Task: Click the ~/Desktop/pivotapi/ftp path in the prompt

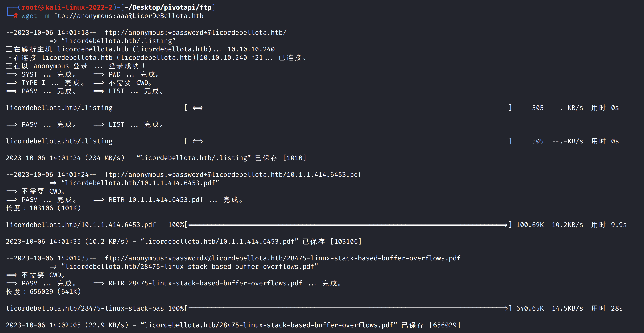Action: pyautogui.click(x=168, y=7)
